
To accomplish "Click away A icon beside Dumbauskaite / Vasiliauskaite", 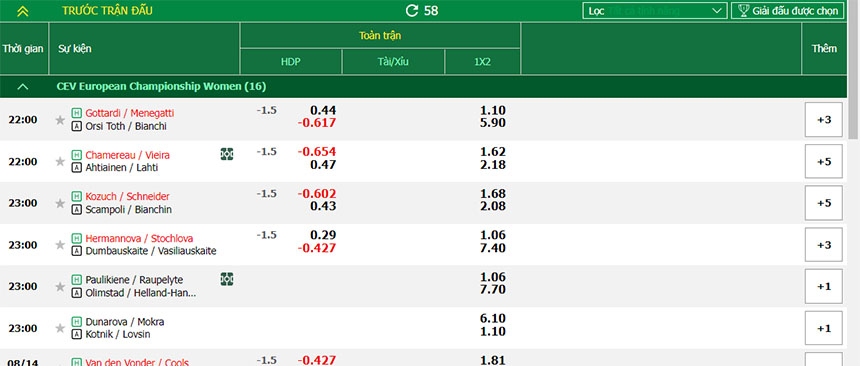I will point(76,251).
